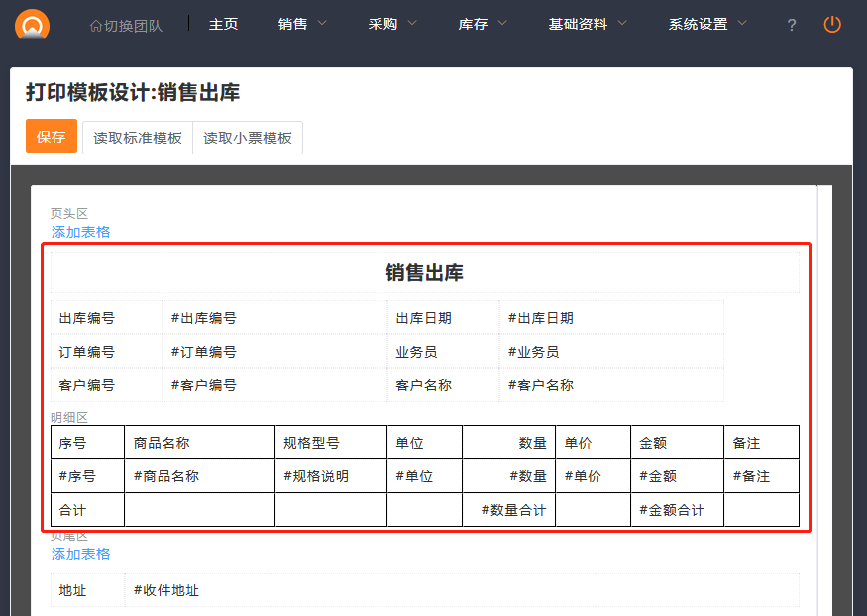Click the orange app logo icon

click(x=32, y=24)
